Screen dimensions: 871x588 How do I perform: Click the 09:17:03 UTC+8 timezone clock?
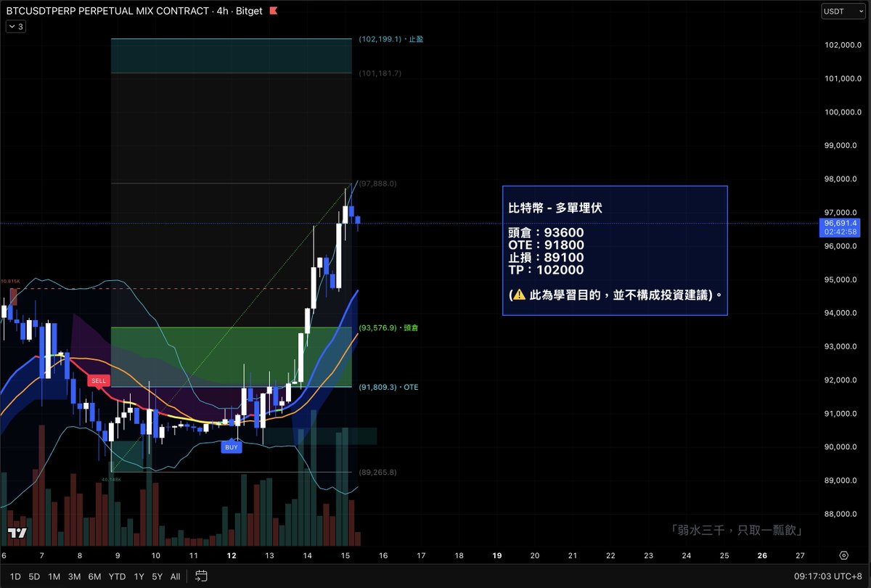827,576
